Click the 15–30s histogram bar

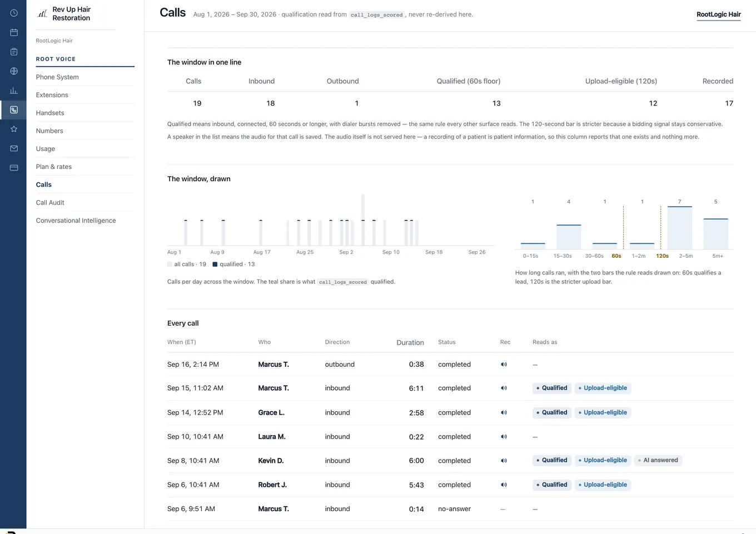coord(569,237)
